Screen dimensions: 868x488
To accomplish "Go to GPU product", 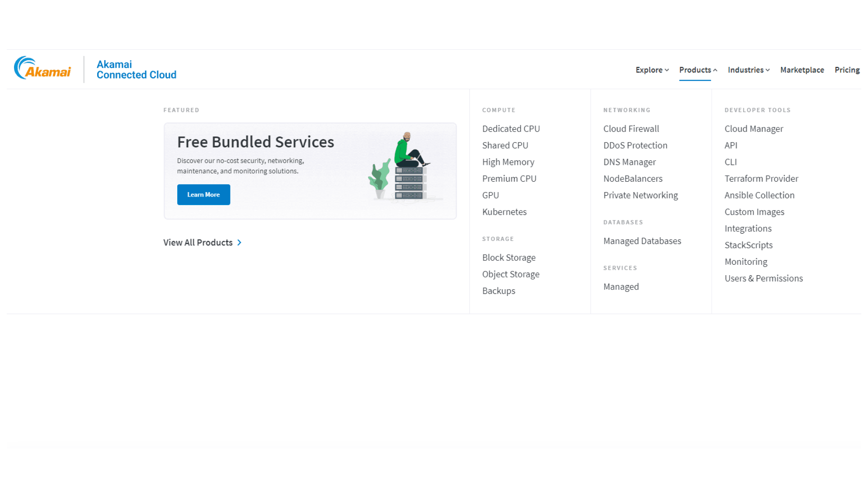I will [x=491, y=196].
